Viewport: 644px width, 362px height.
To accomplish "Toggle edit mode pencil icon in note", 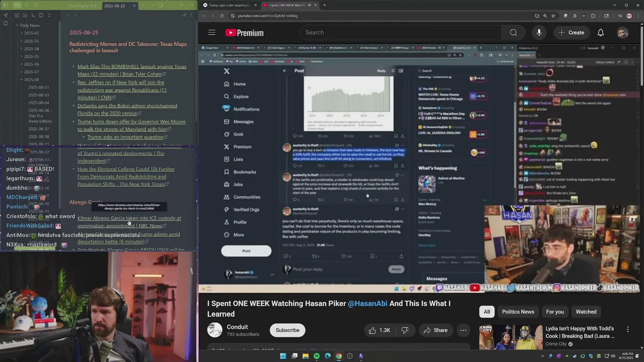I will tap(185, 16).
